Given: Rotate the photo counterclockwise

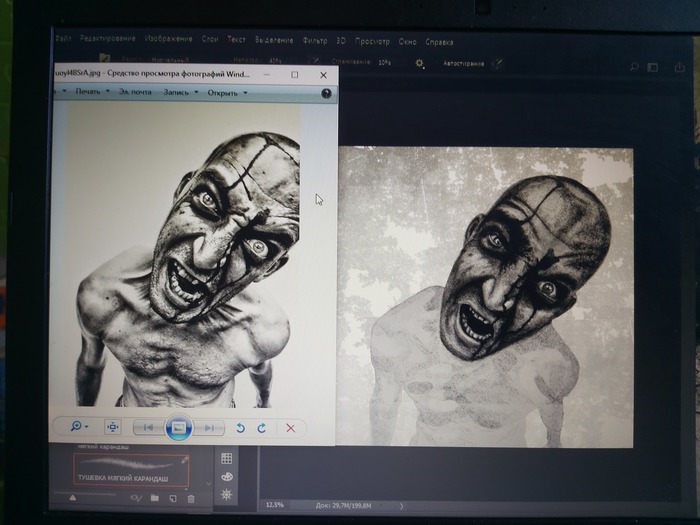Looking at the screenshot, I should coord(240,428).
